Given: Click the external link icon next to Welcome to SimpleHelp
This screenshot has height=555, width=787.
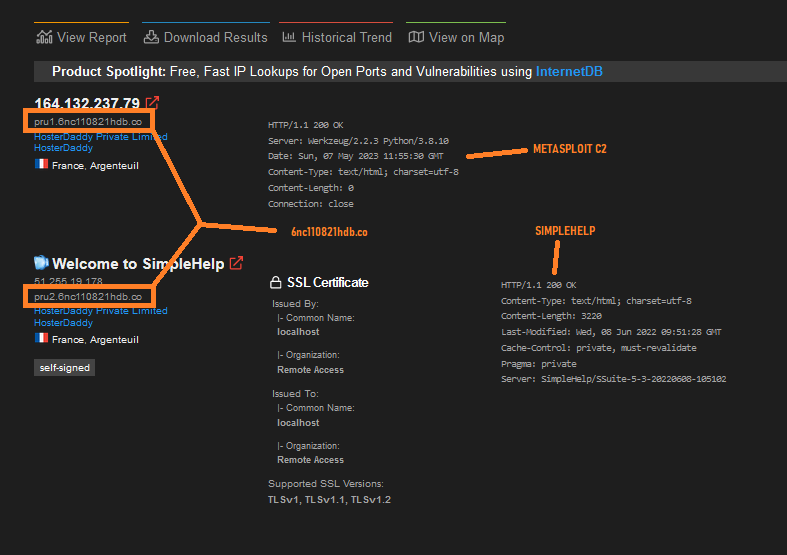Looking at the screenshot, I should pyautogui.click(x=236, y=263).
